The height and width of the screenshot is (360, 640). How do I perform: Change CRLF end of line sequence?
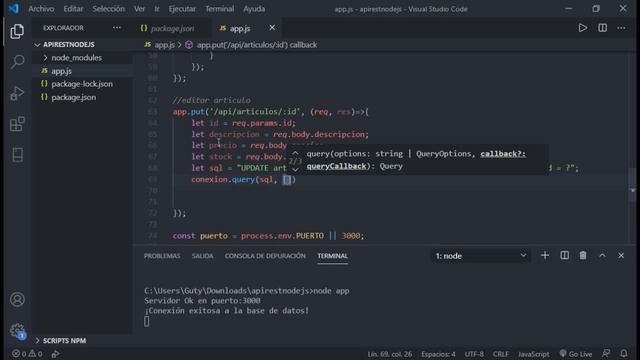[500, 354]
